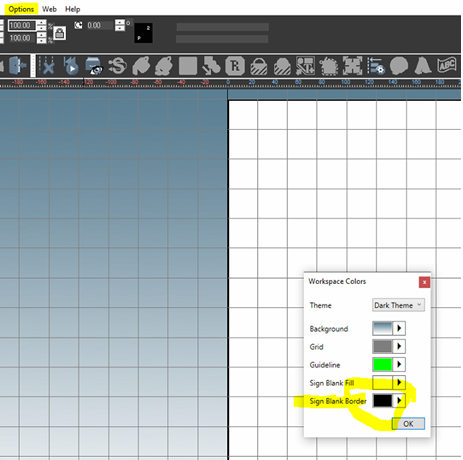Click the Sign Blank Fill swatch
This screenshot has height=460, width=463.
tap(382, 382)
